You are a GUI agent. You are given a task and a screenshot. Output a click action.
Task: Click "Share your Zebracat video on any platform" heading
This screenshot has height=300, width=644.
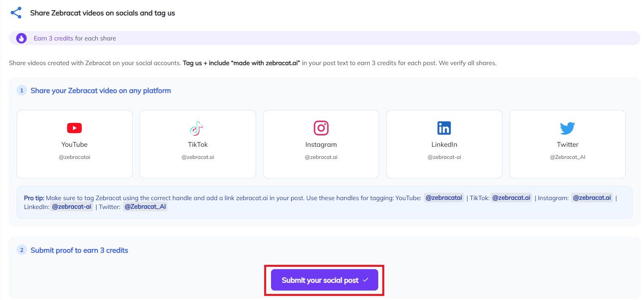tap(101, 91)
